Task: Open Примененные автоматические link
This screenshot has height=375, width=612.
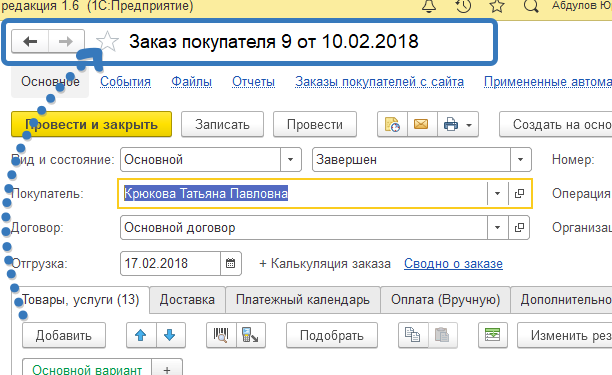Action: click(x=548, y=82)
